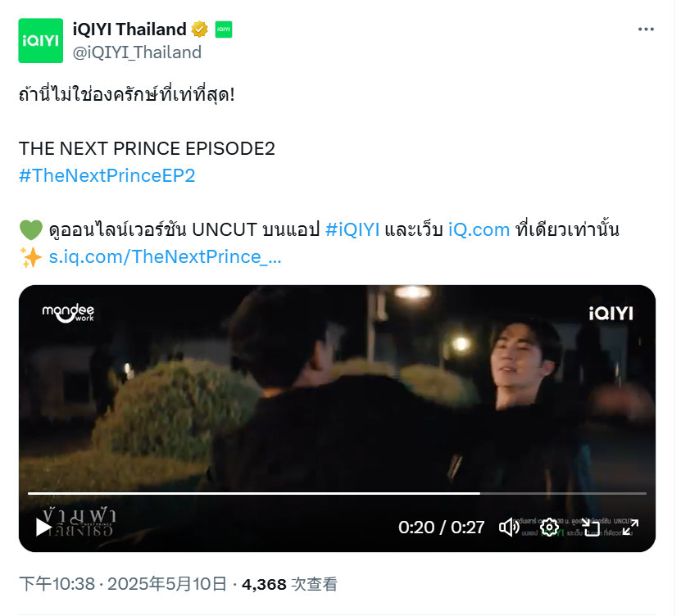
Task: Toggle picture-in-picture mode
Action: coord(590,527)
